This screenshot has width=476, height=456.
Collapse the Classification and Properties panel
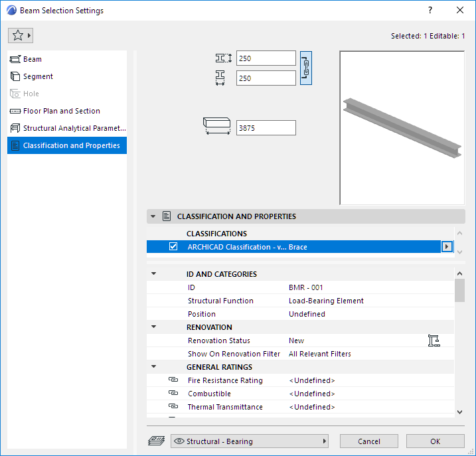coord(153,216)
